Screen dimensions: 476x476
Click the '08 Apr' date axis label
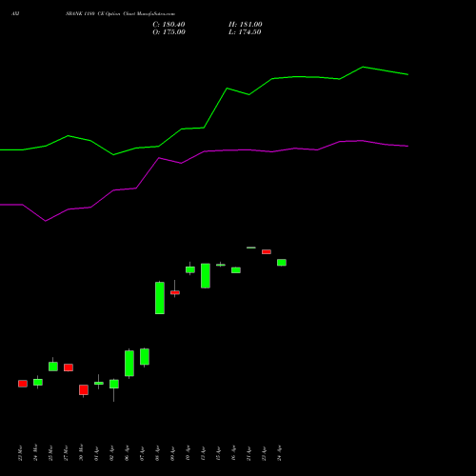click(157, 453)
